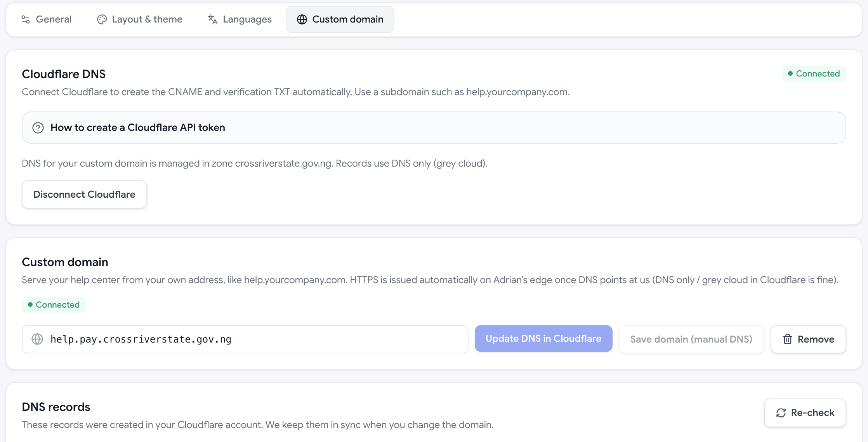Click the domain input field
This screenshot has width=868, height=442.
click(x=245, y=339)
